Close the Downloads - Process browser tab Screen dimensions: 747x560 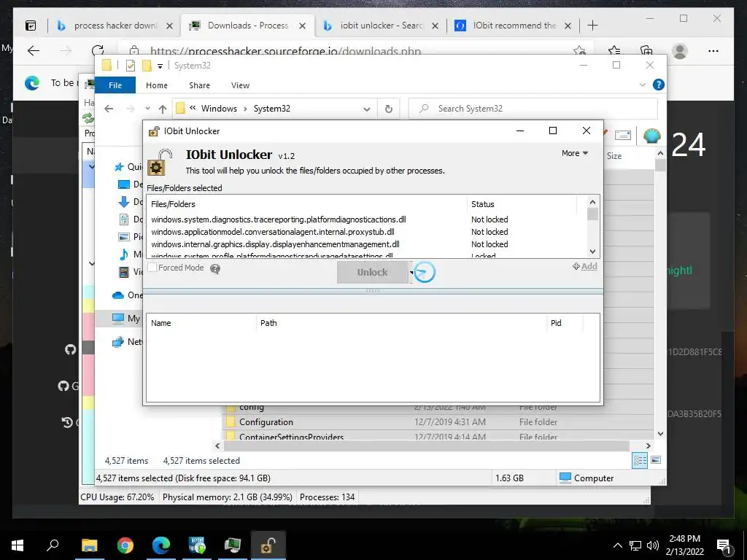(302, 26)
